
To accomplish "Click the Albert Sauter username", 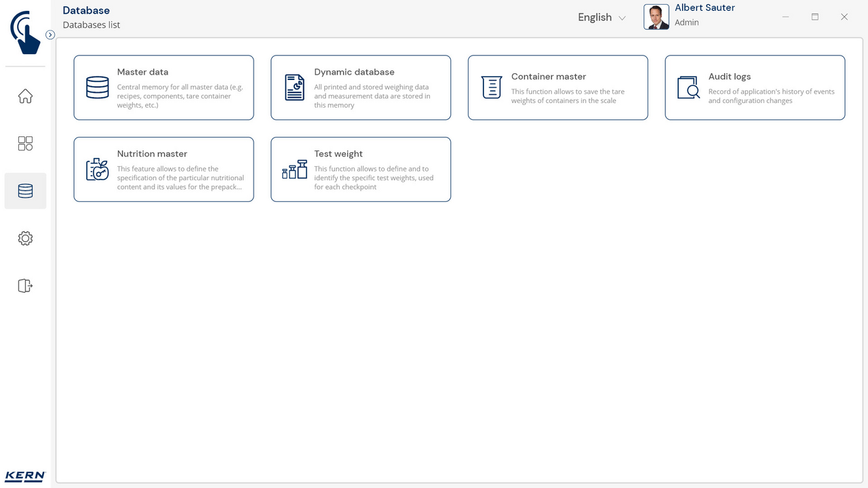I will point(705,8).
